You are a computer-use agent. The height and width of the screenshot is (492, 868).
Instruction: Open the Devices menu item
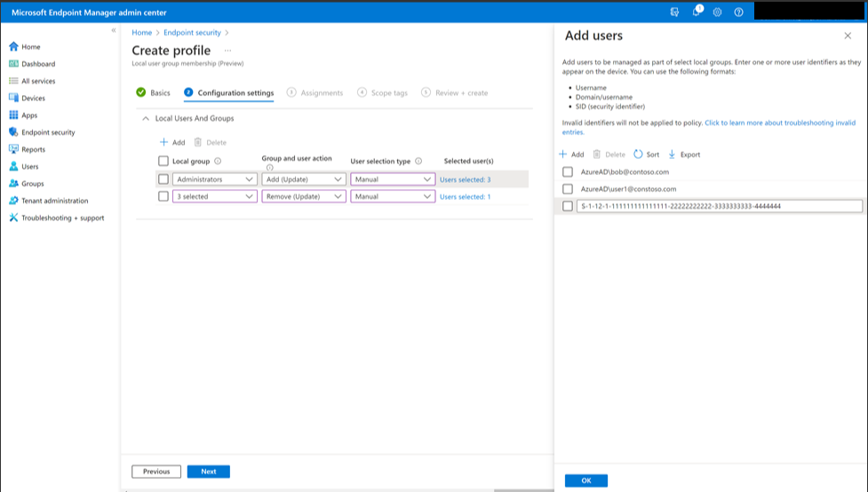pyautogui.click(x=33, y=98)
